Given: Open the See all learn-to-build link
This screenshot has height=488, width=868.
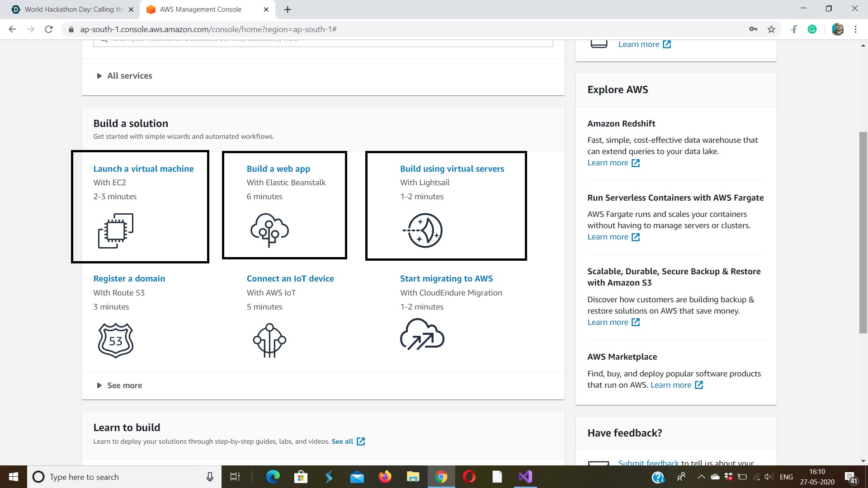Looking at the screenshot, I should (x=342, y=441).
